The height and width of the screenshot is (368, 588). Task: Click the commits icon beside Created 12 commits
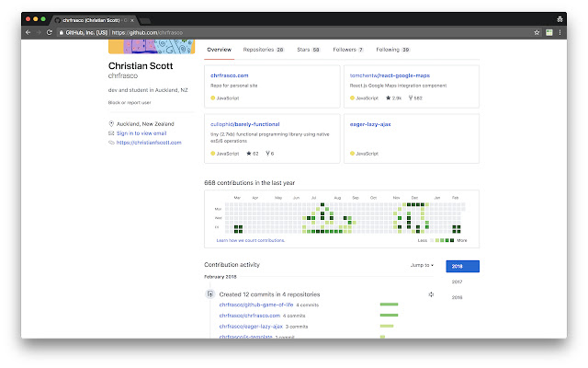(x=210, y=294)
